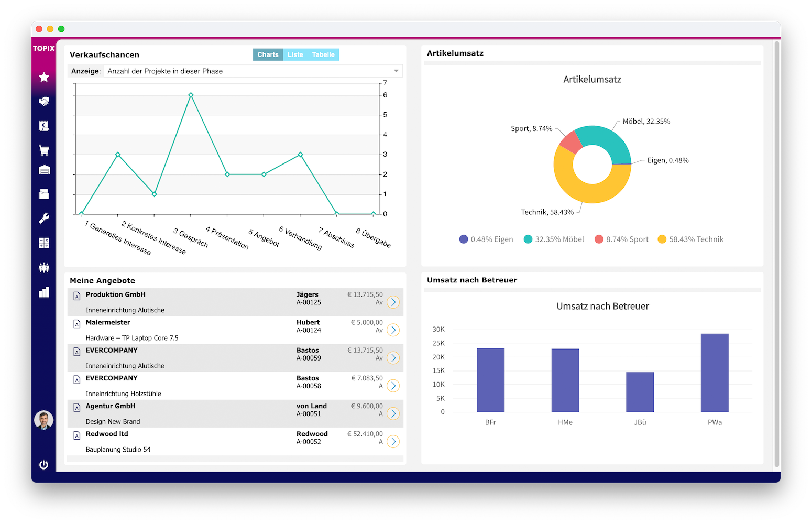Open offer A-00052 with its arrow button

click(393, 442)
